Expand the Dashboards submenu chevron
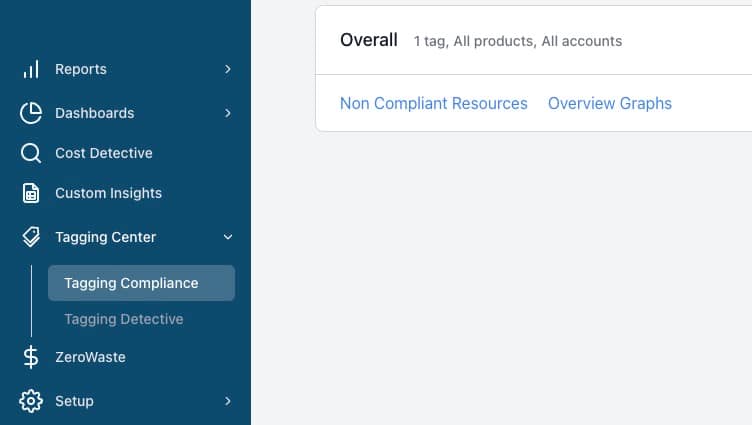 228,113
